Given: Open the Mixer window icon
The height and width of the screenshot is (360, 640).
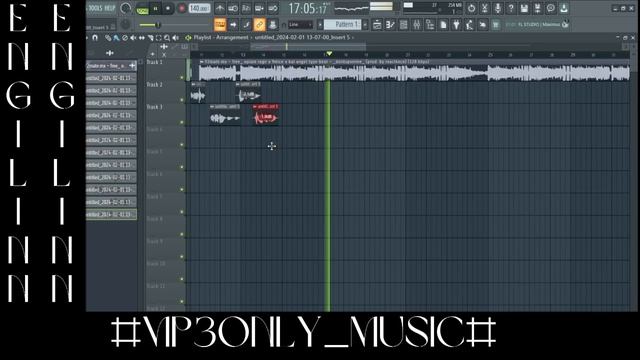Looking at the screenshot, I should (417, 25).
